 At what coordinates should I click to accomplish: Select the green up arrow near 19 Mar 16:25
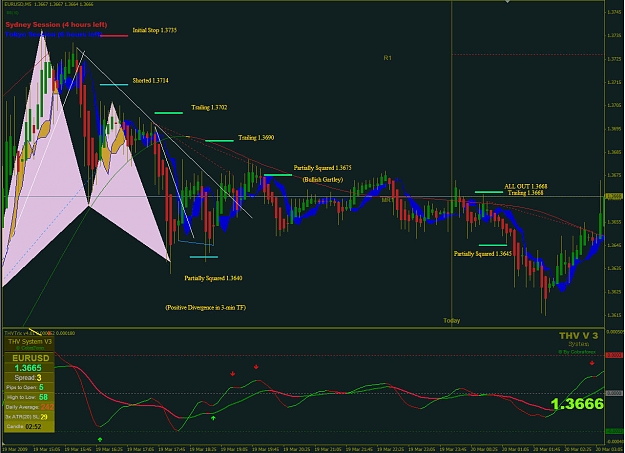pos(100,439)
